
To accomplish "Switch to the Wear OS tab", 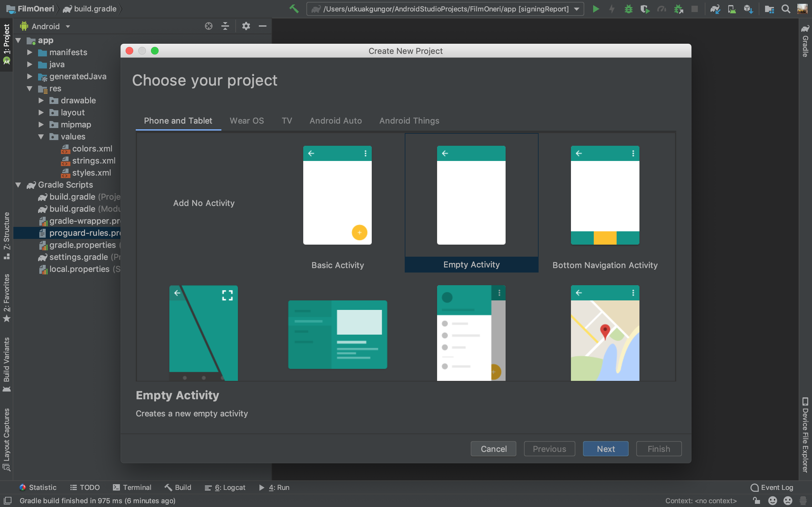I will pos(247,121).
